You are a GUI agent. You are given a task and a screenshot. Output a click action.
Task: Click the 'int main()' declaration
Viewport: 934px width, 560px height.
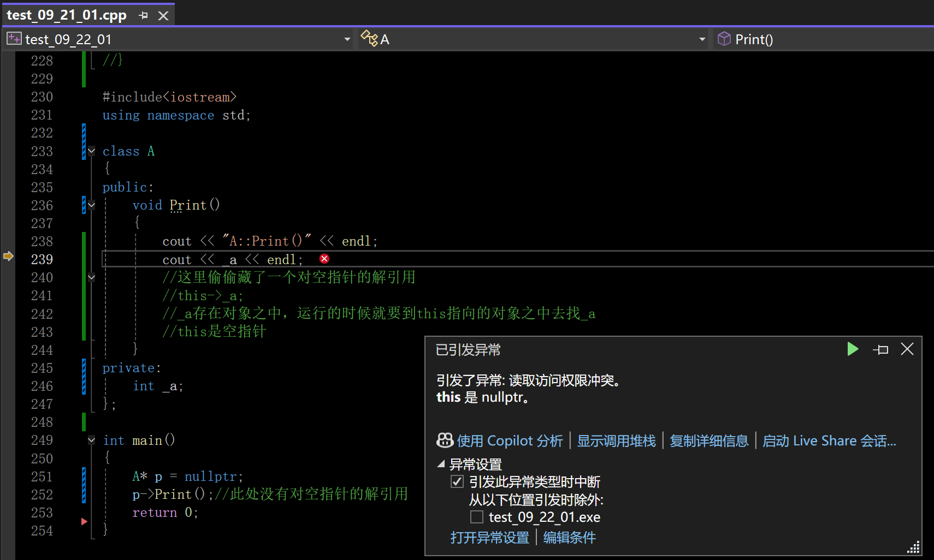[139, 440]
